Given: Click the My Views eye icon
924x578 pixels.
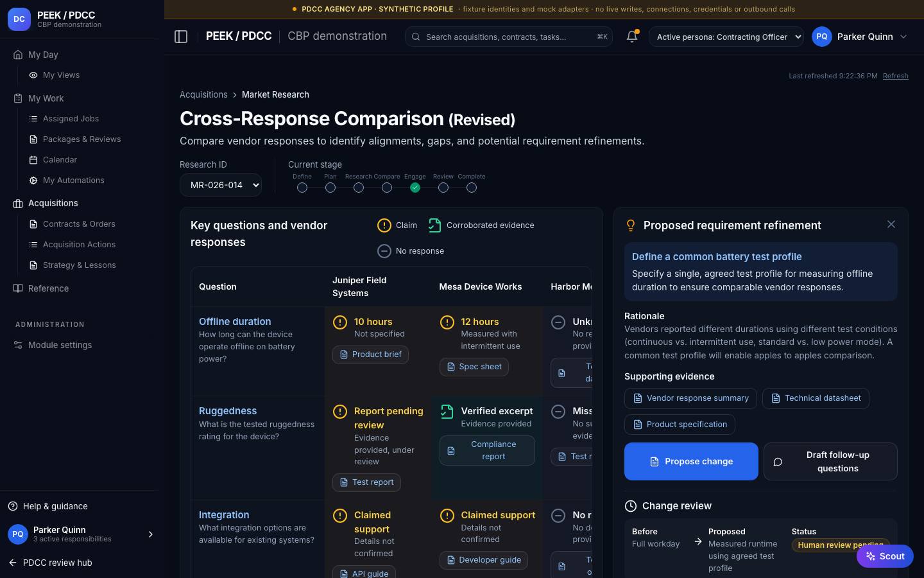Looking at the screenshot, I should (33, 75).
